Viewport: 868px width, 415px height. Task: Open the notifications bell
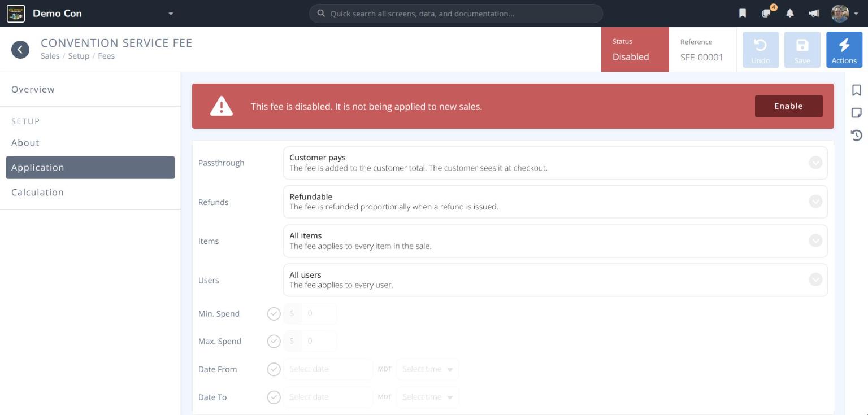click(x=790, y=14)
